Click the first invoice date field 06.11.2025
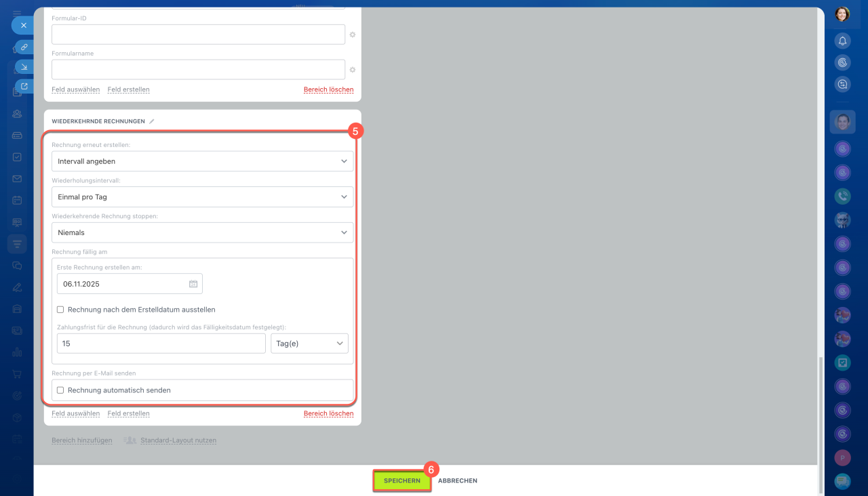Viewport: 868px width, 496px height. [x=130, y=284]
